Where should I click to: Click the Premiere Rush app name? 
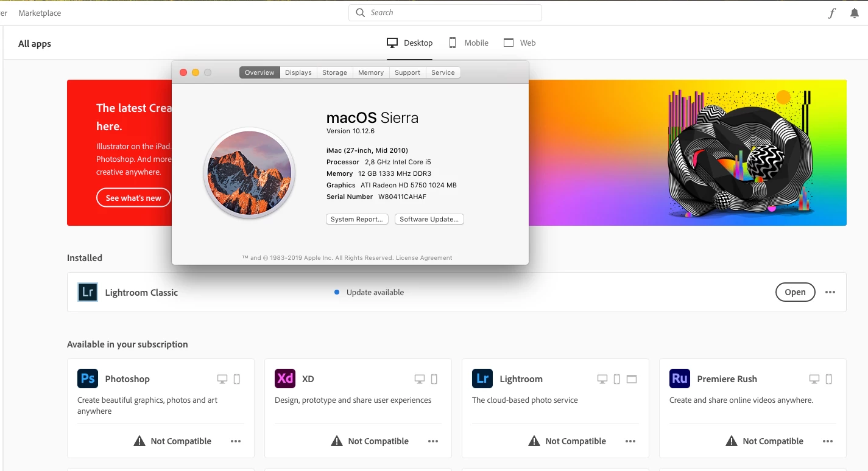click(x=727, y=379)
